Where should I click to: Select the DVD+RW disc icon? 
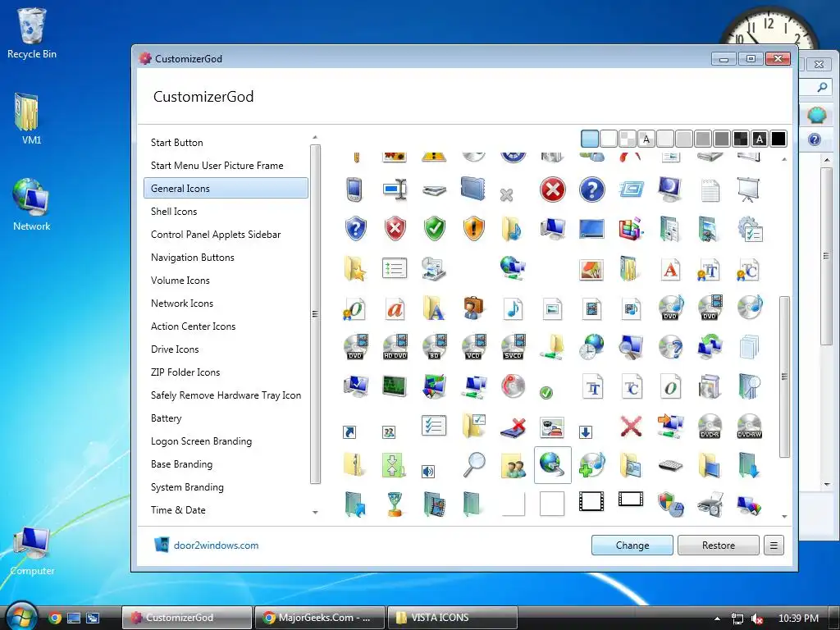(x=750, y=427)
